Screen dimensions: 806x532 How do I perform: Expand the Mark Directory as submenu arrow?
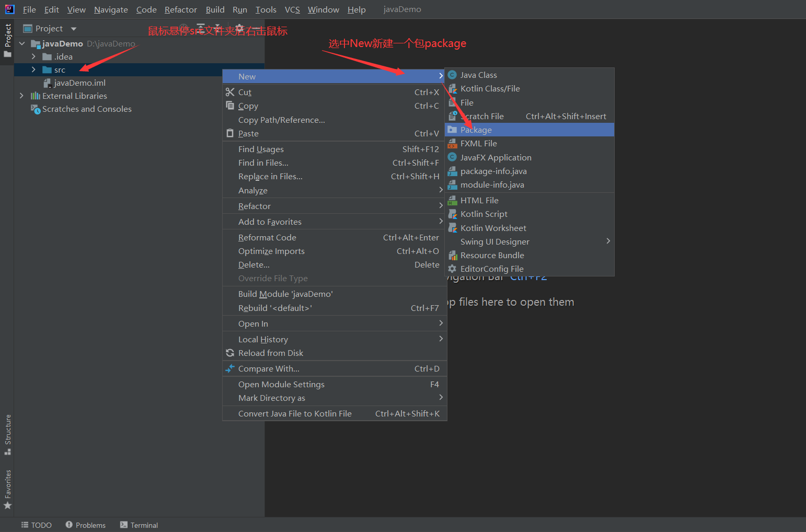pyautogui.click(x=441, y=397)
